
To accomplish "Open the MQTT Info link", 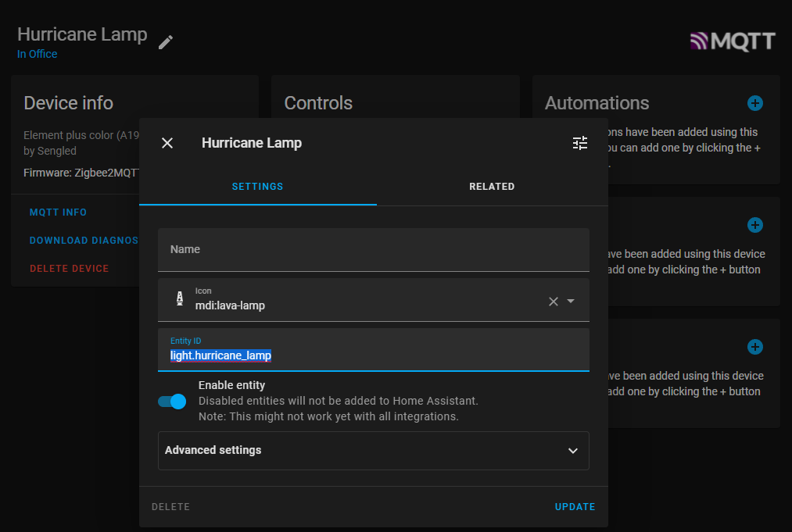I will (58, 212).
